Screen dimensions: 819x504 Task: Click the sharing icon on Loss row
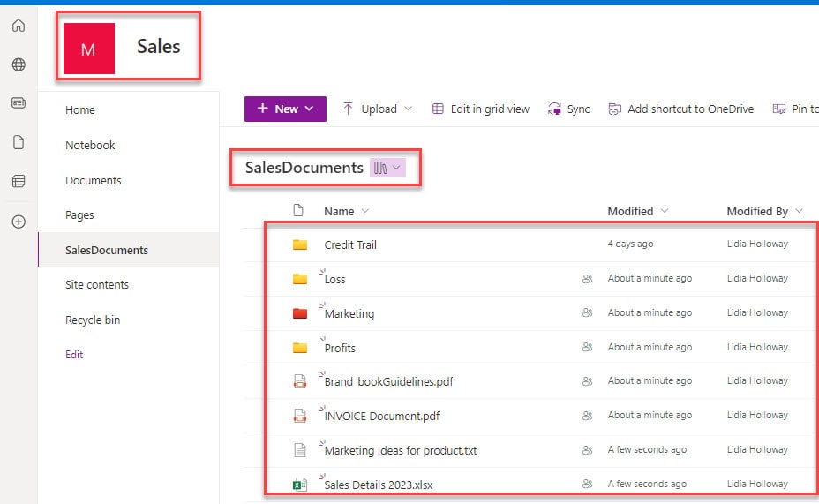pos(587,279)
